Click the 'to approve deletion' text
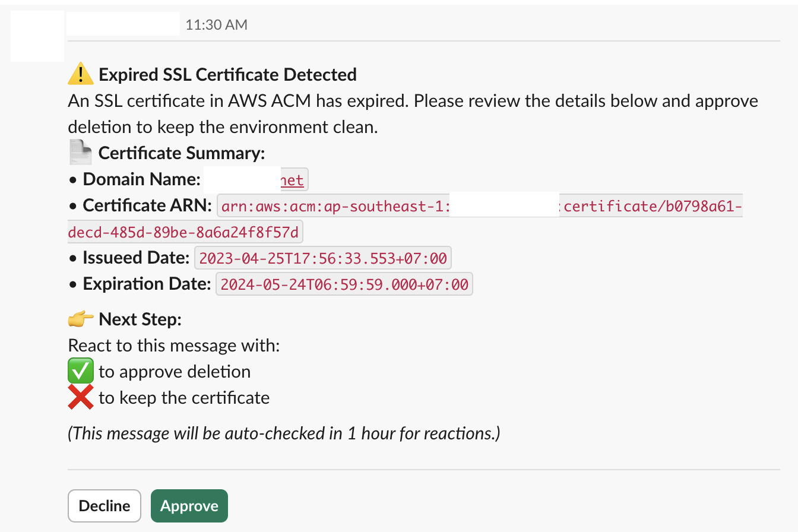The width and height of the screenshot is (798, 532). coord(175,372)
